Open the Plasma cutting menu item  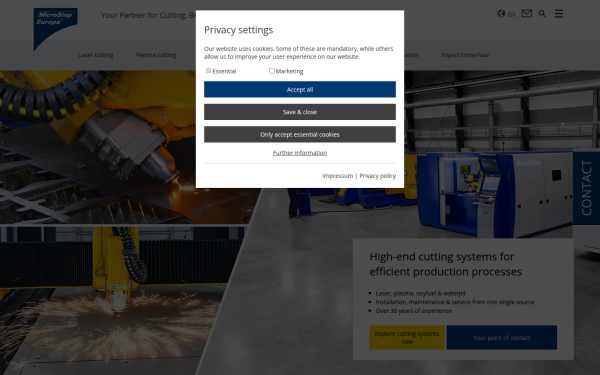tap(156, 55)
